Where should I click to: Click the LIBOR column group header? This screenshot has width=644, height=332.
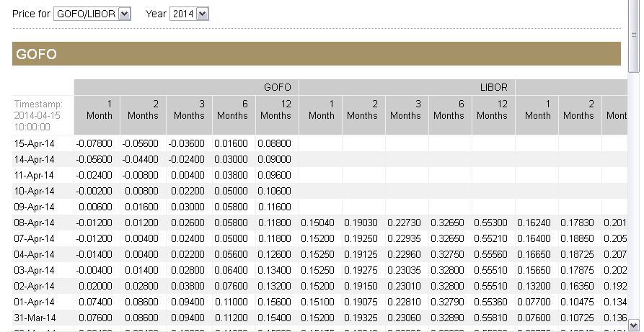coord(407,87)
